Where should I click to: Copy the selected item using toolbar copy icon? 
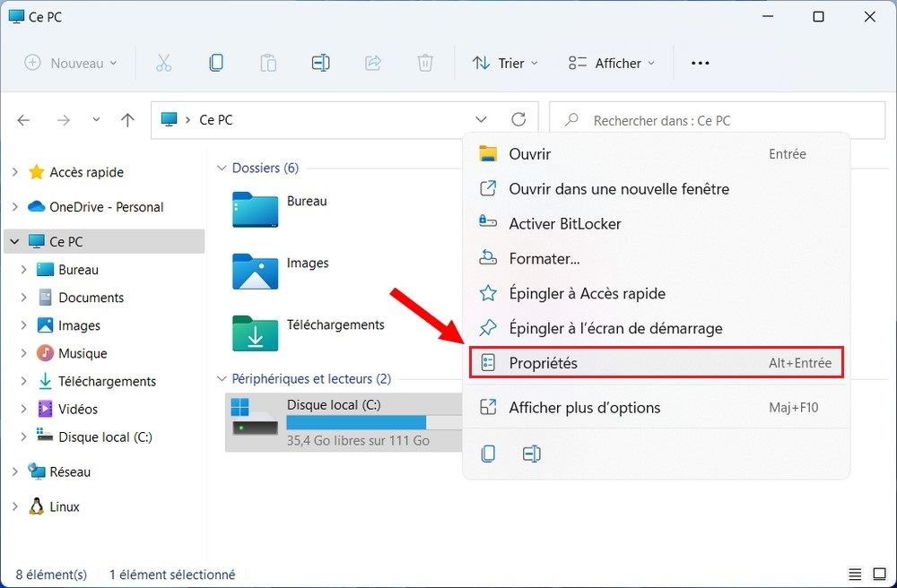tap(216, 63)
